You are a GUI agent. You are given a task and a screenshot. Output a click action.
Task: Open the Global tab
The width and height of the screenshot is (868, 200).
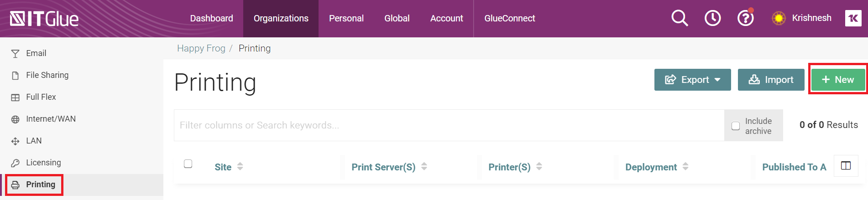pyautogui.click(x=397, y=18)
